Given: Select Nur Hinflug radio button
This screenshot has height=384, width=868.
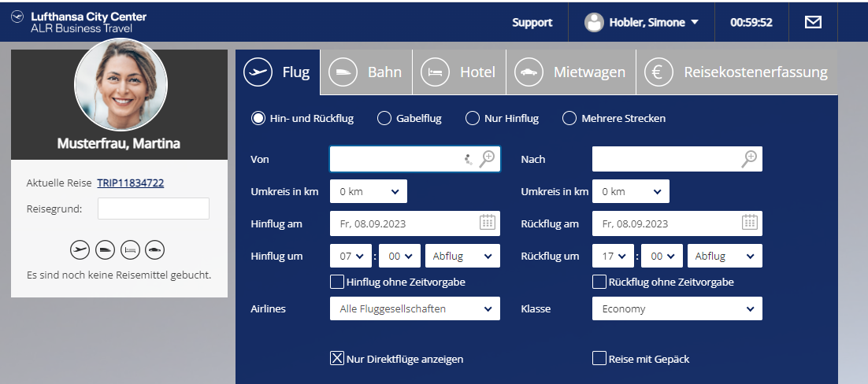Looking at the screenshot, I should point(472,118).
